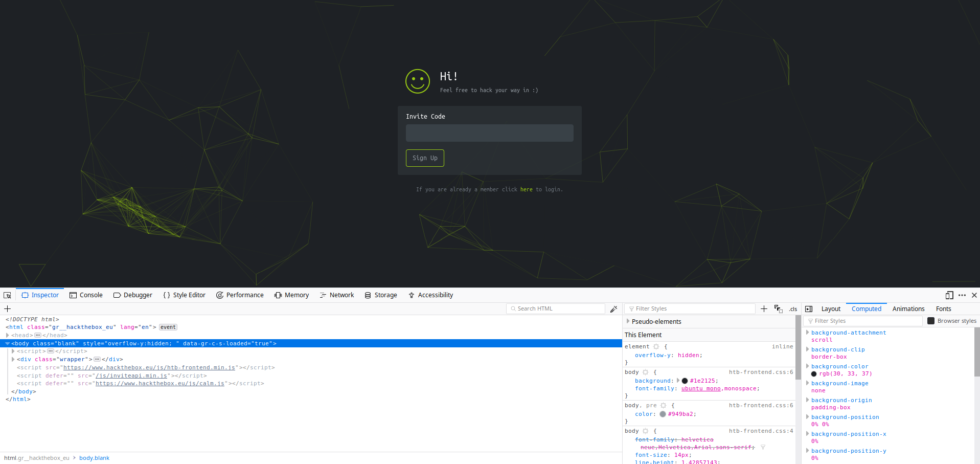Open htb-frontend.min.js script link
This screenshot has height=464, width=980.
pyautogui.click(x=149, y=368)
